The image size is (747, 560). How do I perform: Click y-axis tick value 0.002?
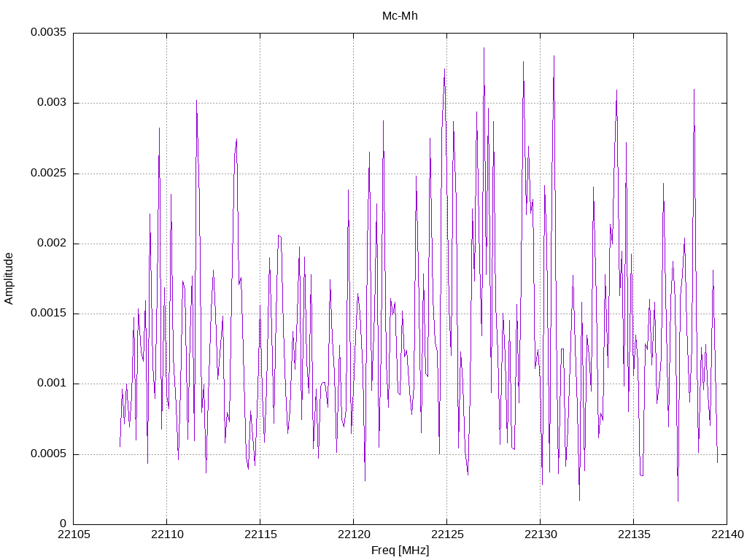(x=52, y=244)
